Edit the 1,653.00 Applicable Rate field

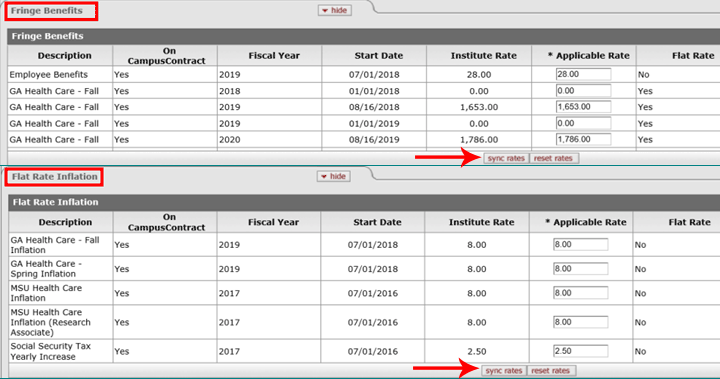[x=583, y=107]
